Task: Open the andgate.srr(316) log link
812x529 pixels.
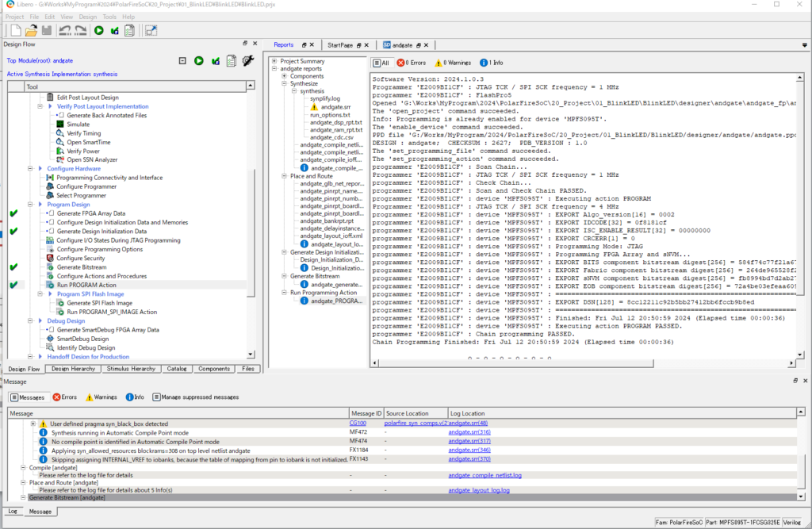Action: click(469, 432)
